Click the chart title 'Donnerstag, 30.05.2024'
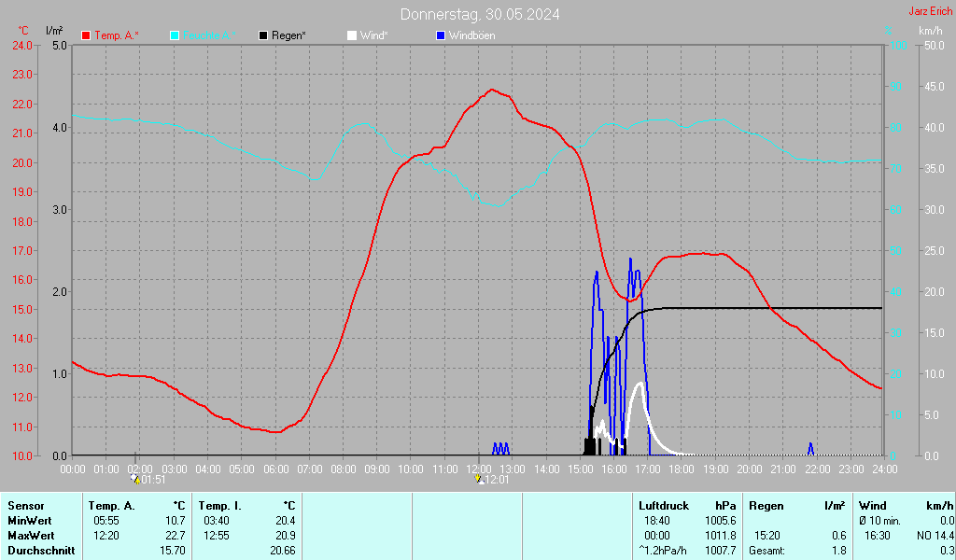956x560 pixels. tap(480, 14)
